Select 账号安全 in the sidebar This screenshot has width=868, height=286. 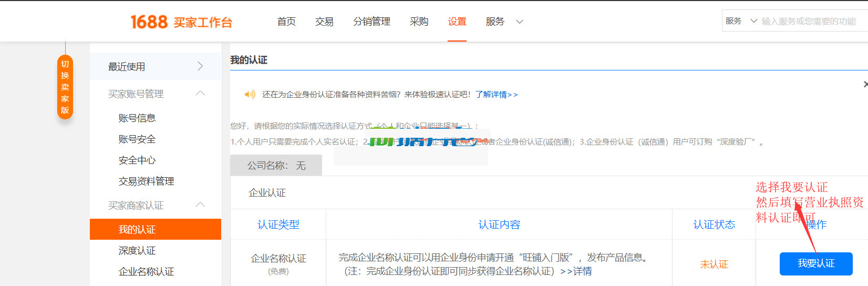pos(137,139)
